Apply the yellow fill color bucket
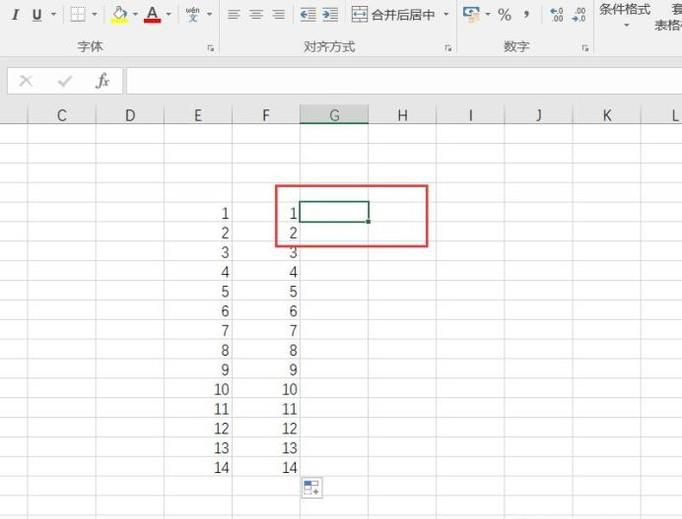This screenshot has height=519, width=682. 119,15
